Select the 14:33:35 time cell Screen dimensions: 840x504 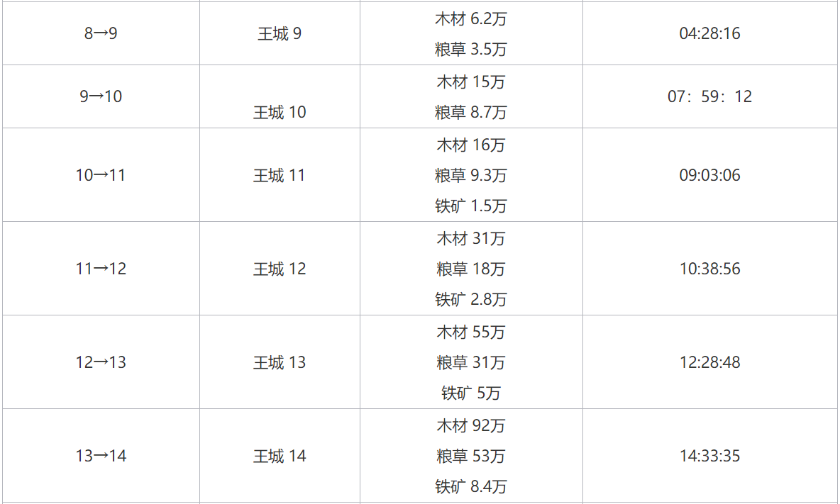709,456
